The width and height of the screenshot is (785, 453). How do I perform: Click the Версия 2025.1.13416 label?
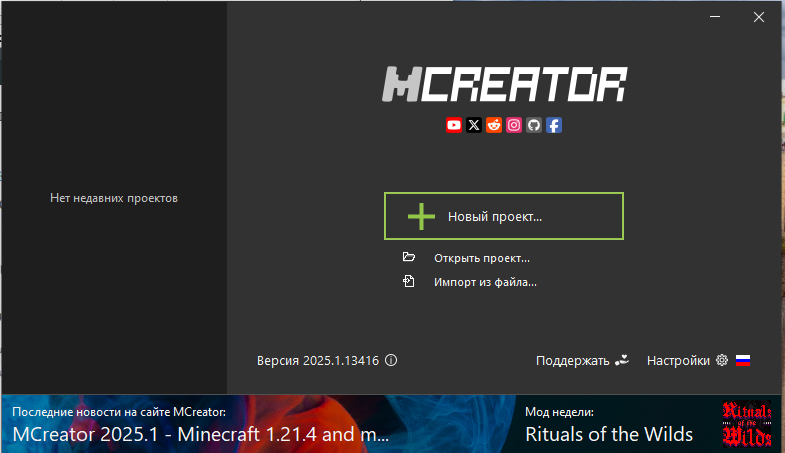[x=318, y=360]
